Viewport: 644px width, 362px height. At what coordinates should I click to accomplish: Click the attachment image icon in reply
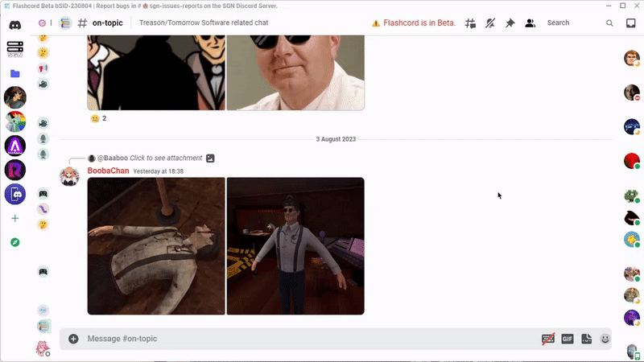210,158
